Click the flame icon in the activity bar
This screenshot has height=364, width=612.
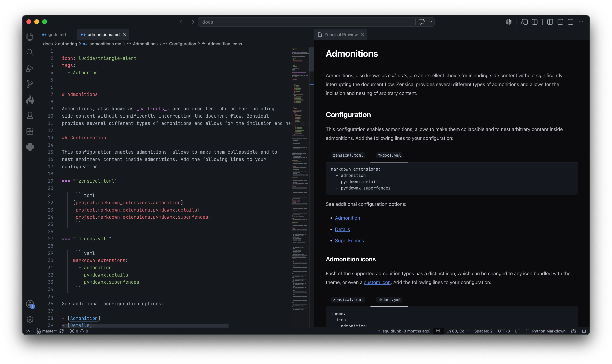30,100
